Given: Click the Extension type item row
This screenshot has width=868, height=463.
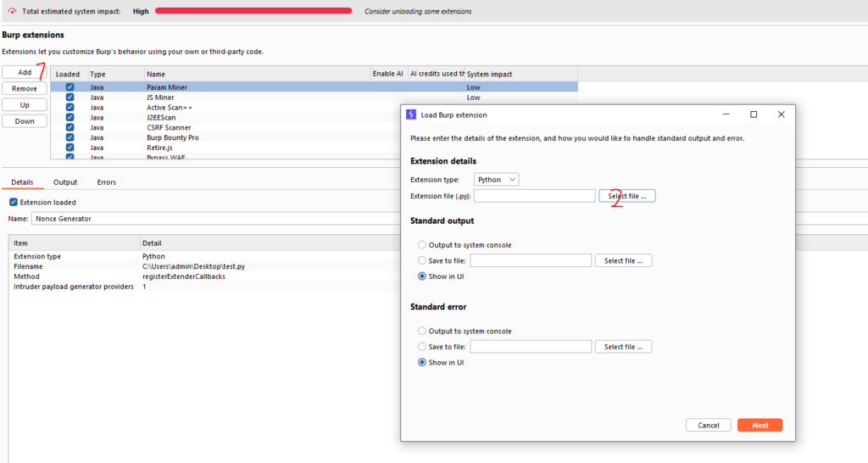Looking at the screenshot, I should (203, 256).
